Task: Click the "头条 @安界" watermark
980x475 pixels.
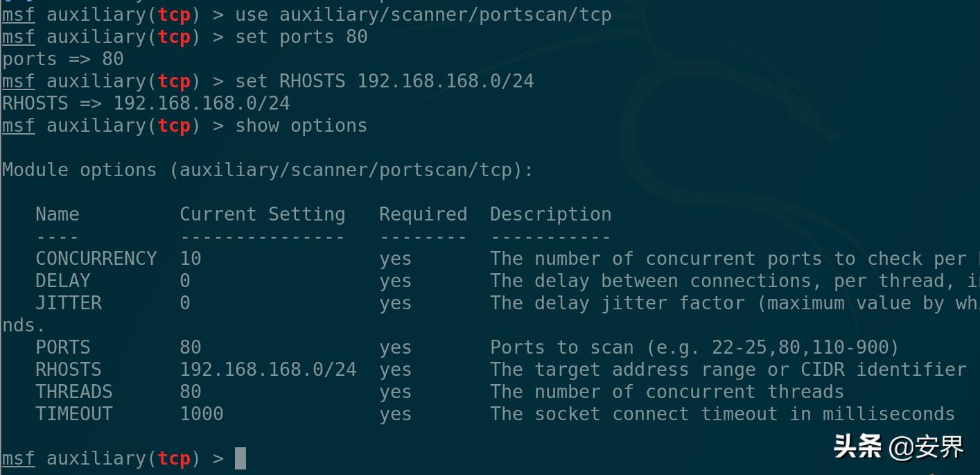Action: point(898,447)
